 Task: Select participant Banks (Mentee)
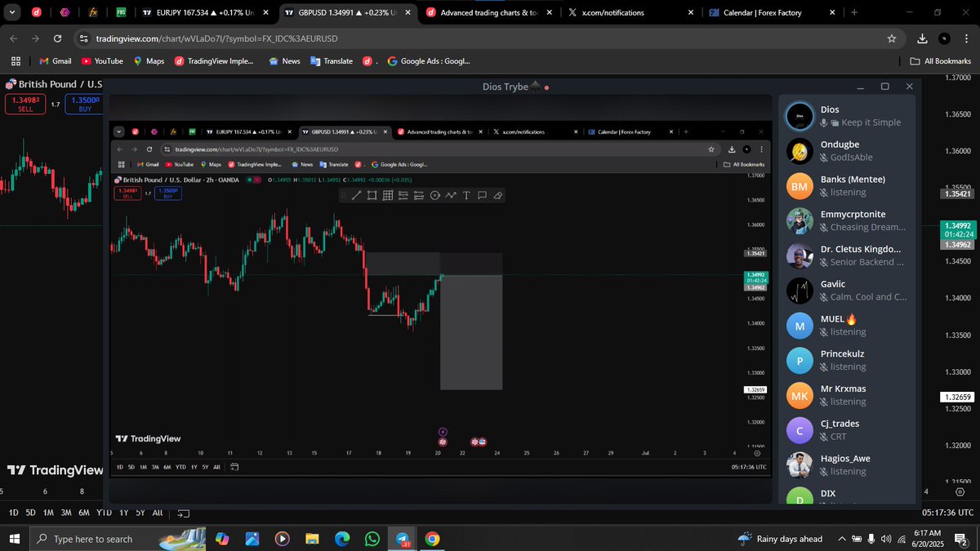click(x=848, y=186)
